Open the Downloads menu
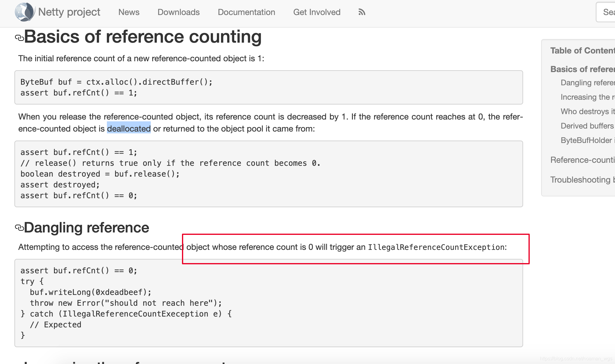The image size is (615, 364). pos(178,12)
